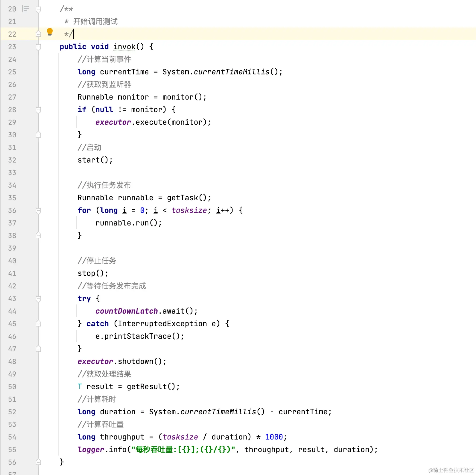
Task: Select the monitor() call on line 27
Action: click(x=182, y=97)
